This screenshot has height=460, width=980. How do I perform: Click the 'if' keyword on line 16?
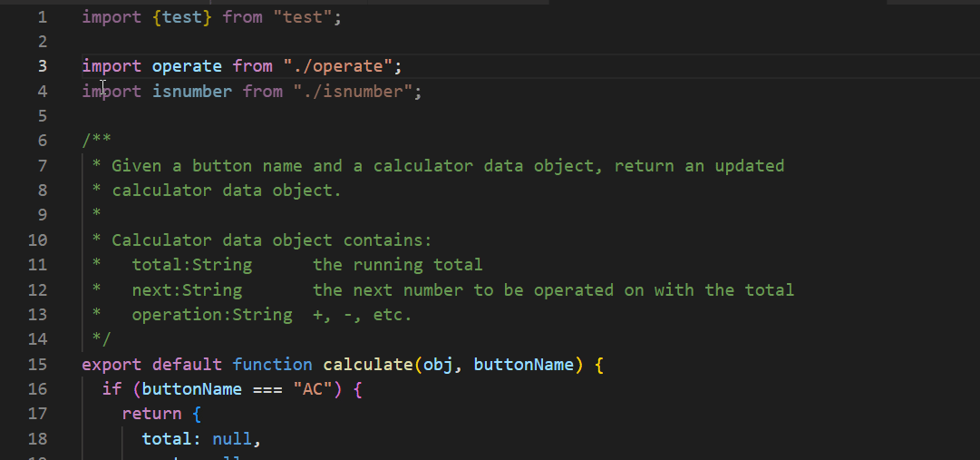coord(112,389)
